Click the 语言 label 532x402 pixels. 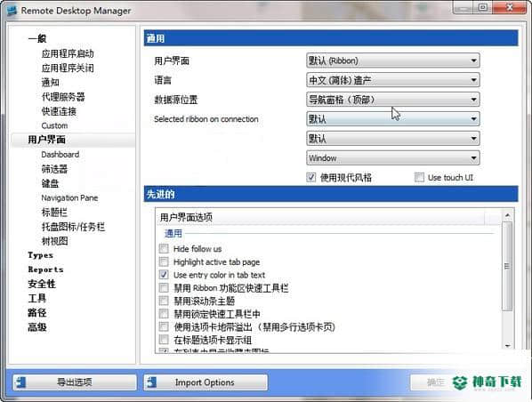point(163,80)
